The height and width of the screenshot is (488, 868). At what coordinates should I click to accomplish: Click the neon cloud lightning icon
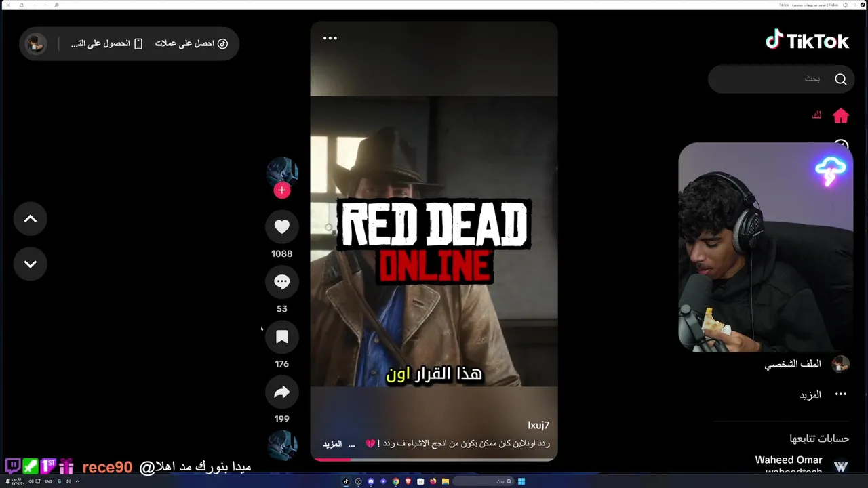click(x=831, y=170)
